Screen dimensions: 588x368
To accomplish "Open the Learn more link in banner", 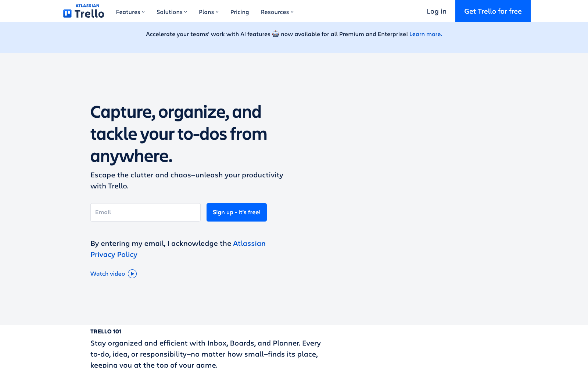I will [426, 34].
